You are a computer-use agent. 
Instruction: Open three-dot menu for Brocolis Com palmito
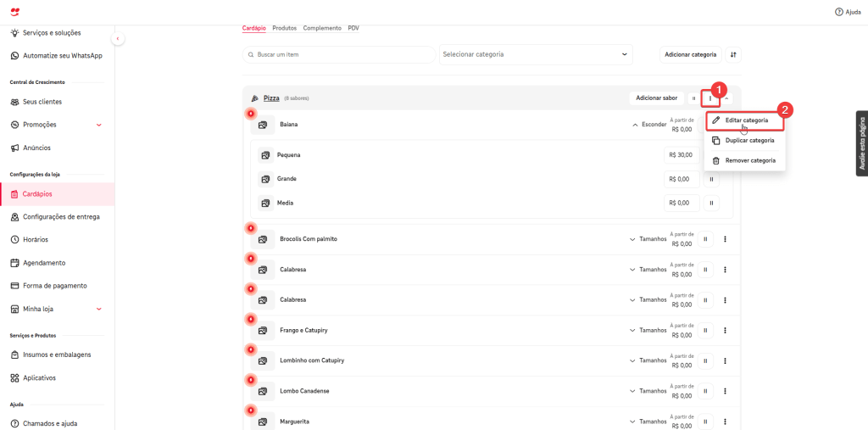(725, 239)
